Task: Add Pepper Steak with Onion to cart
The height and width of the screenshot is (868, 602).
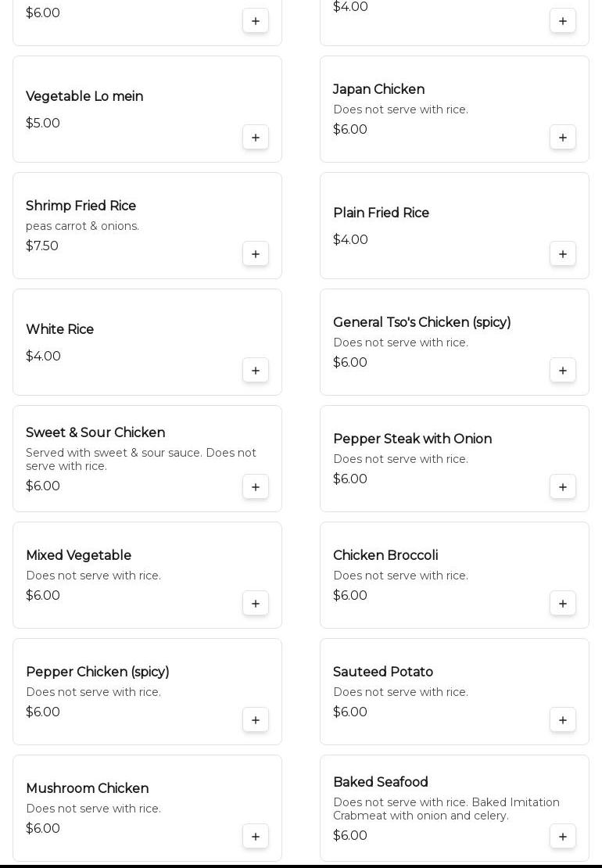Action: coord(563,487)
